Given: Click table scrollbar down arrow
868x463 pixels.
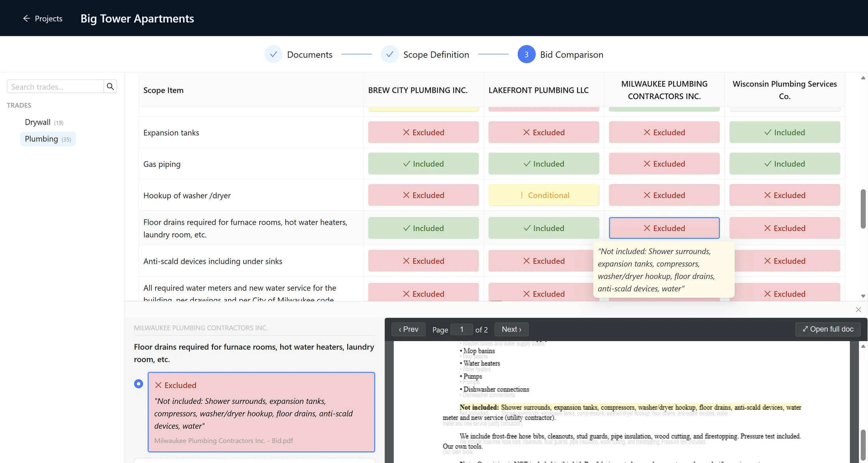Looking at the screenshot, I should tap(863, 296).
